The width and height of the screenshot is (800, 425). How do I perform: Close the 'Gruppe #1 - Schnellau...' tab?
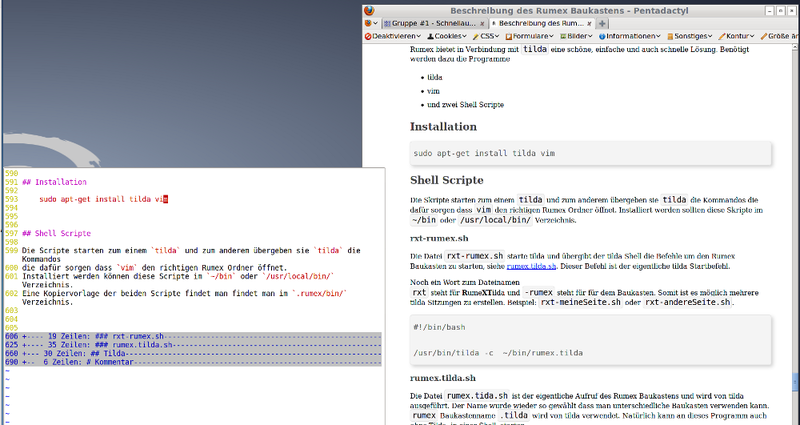[x=482, y=23]
